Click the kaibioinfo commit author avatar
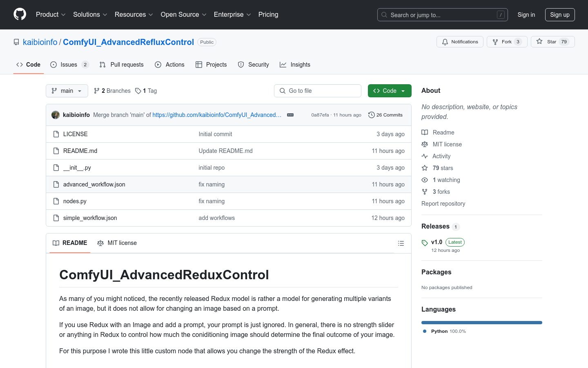 pyautogui.click(x=56, y=115)
